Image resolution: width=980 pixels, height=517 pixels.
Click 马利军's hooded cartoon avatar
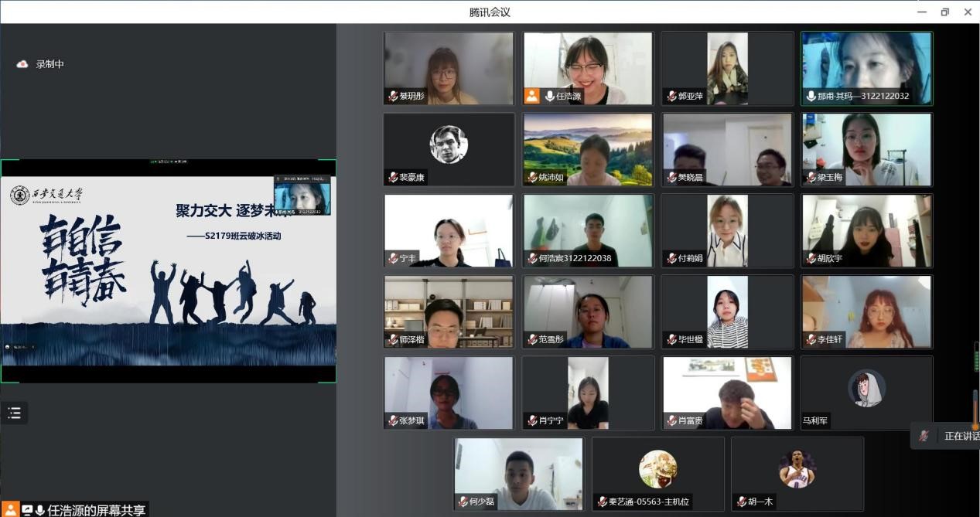point(866,389)
